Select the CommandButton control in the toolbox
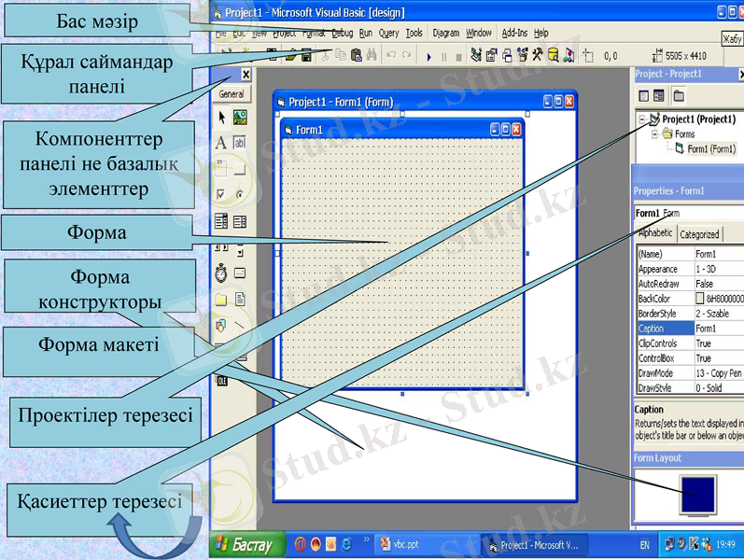The width and height of the screenshot is (744, 560). click(240, 169)
